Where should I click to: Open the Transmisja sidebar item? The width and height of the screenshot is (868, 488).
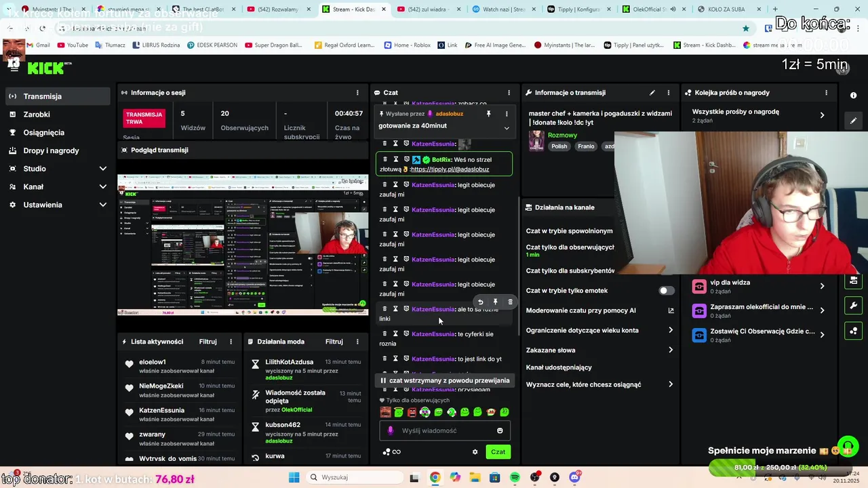(x=56, y=96)
